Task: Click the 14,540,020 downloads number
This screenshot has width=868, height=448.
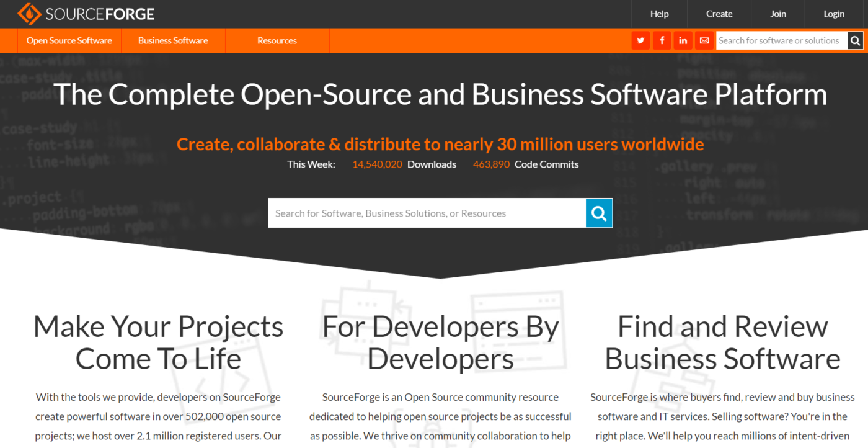Action: click(x=377, y=164)
